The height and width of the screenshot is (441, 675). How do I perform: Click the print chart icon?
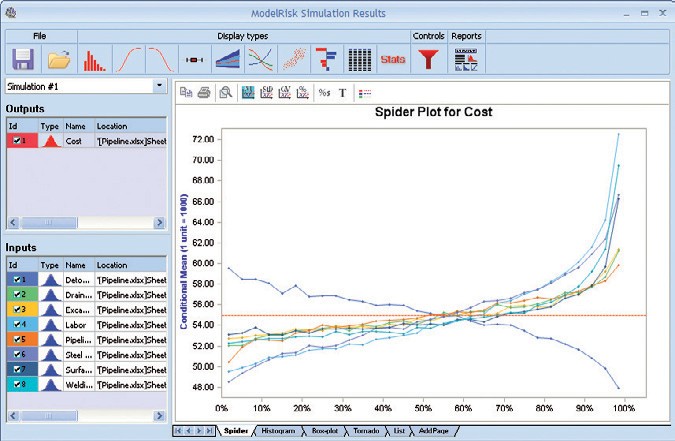pyautogui.click(x=204, y=92)
